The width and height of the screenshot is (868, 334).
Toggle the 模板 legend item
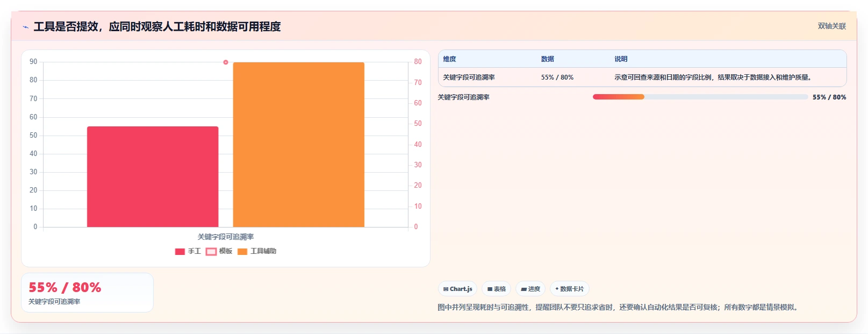click(219, 251)
